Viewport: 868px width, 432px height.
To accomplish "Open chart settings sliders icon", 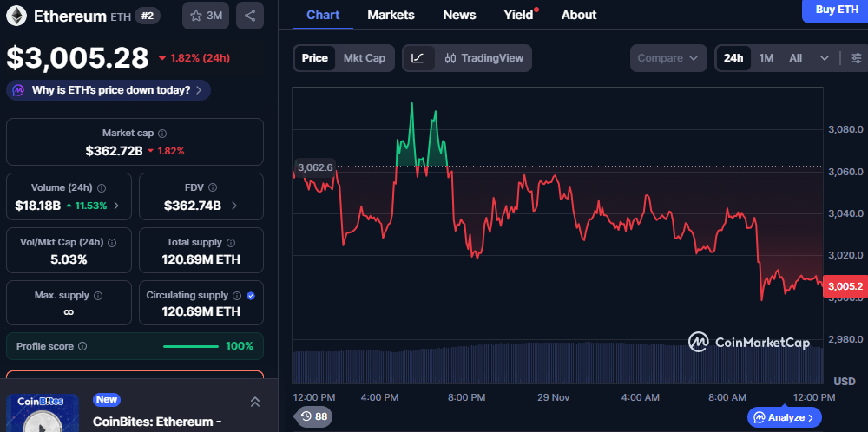I will click(856, 58).
